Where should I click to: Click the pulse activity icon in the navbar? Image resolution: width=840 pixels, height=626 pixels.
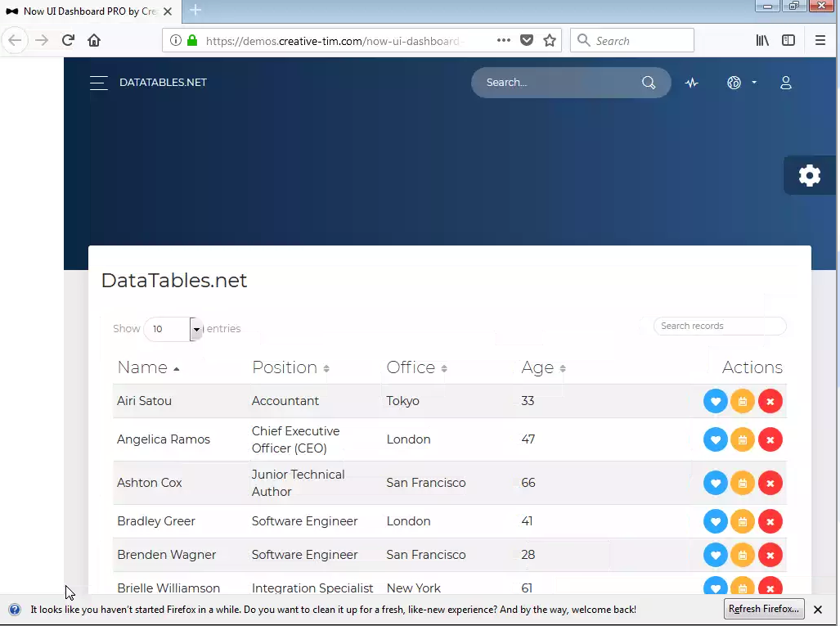tap(691, 83)
